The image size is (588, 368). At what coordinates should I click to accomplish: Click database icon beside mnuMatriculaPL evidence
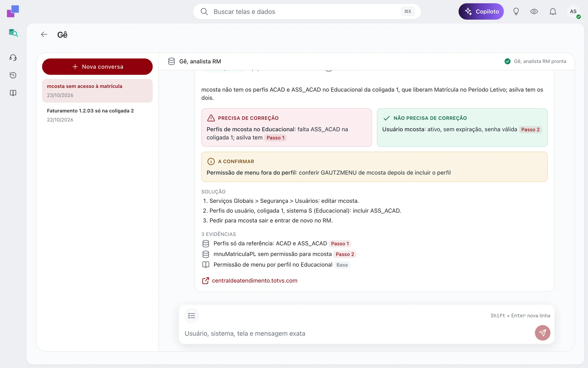pos(206,254)
